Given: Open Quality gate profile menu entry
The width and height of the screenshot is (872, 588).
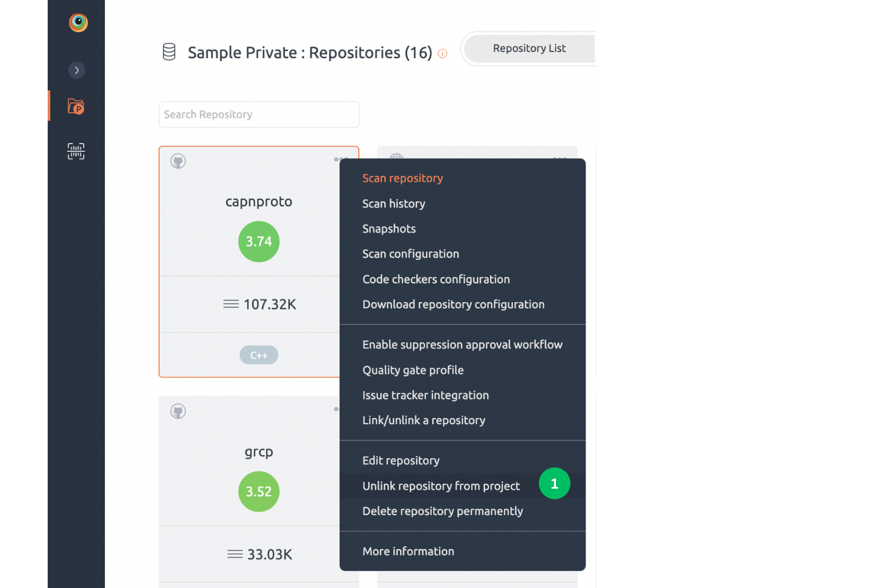Looking at the screenshot, I should 413,370.
